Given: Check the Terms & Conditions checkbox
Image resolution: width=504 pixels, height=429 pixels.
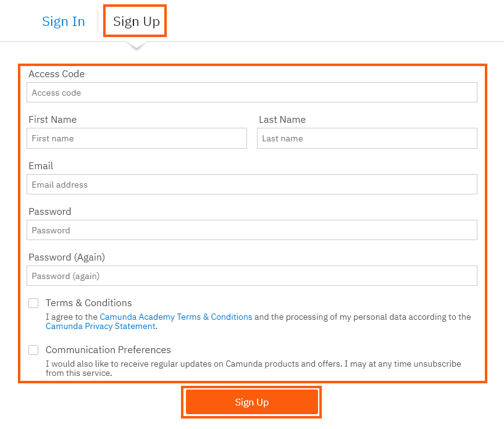Looking at the screenshot, I should 33,303.
